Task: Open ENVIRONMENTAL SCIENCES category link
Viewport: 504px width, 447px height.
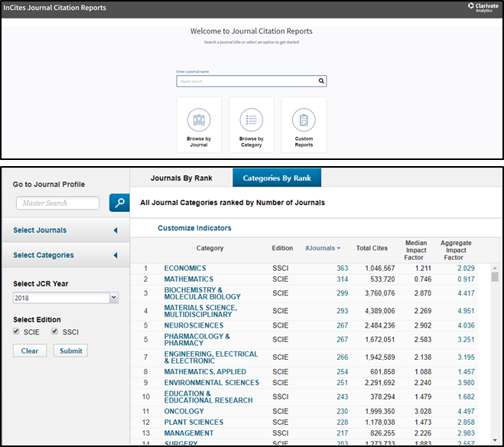Action: pyautogui.click(x=212, y=383)
